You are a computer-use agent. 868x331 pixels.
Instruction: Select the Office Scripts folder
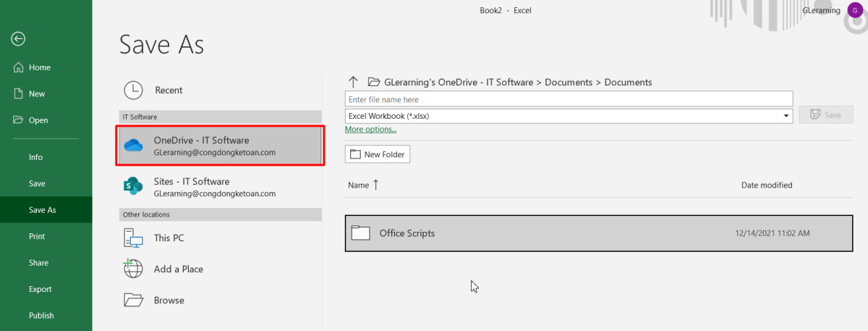pyautogui.click(x=599, y=233)
